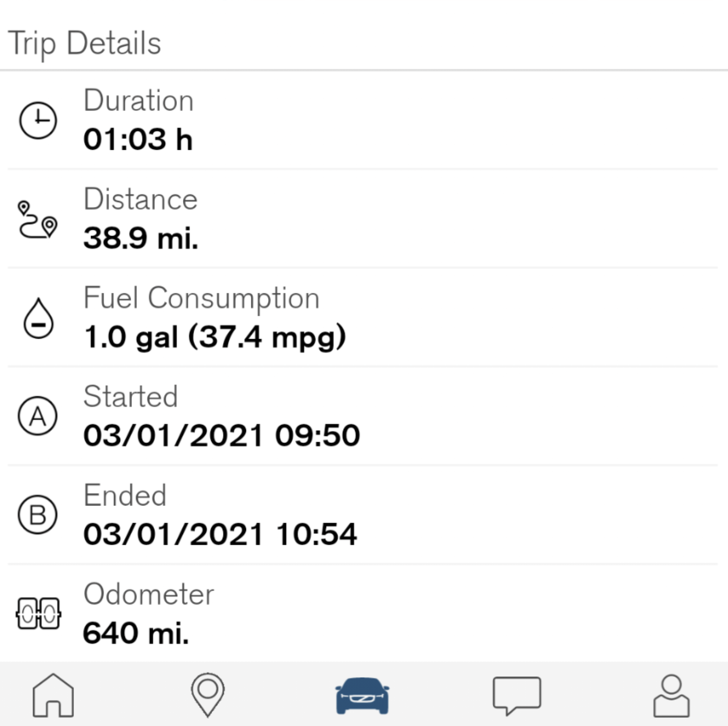This screenshot has width=728, height=726.
Task: Select the 01:03 h duration value
Action: tap(138, 139)
